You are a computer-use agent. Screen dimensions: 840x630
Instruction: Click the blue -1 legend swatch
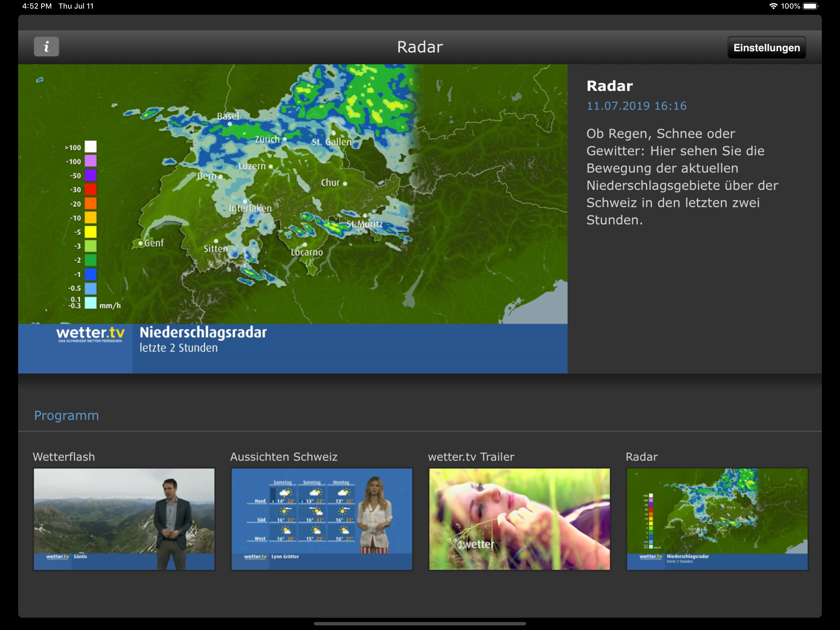coord(90,274)
